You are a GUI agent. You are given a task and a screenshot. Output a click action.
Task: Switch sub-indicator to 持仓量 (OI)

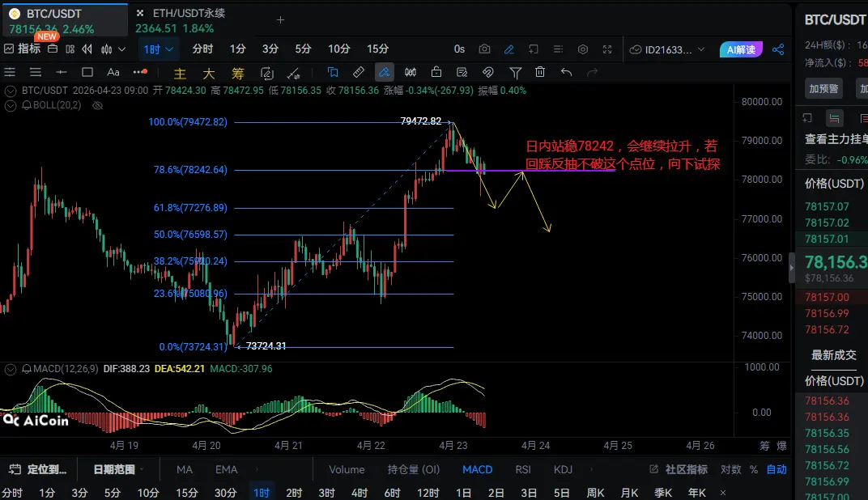(414, 469)
